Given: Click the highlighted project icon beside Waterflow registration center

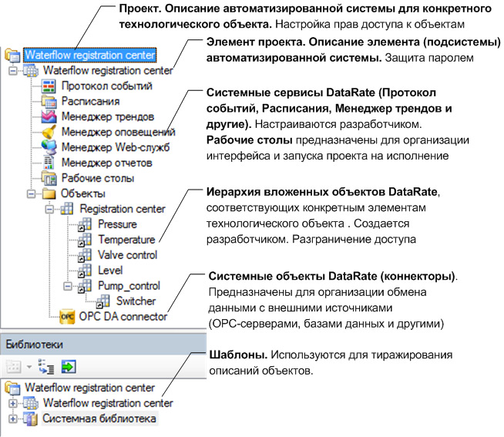Looking at the screenshot, I should pyautogui.click(x=13, y=55).
